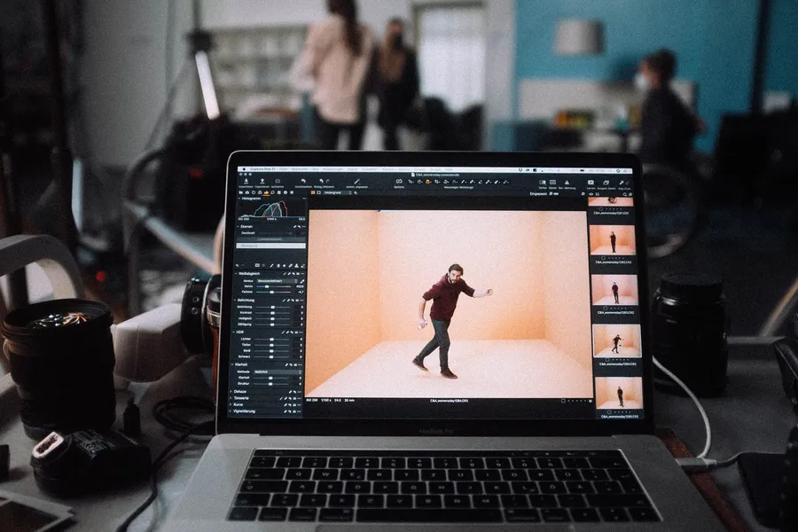This screenshot has height=532, width=798.
Task: Click the Zurücksetzen reset arrow icon
Action: 303,181
